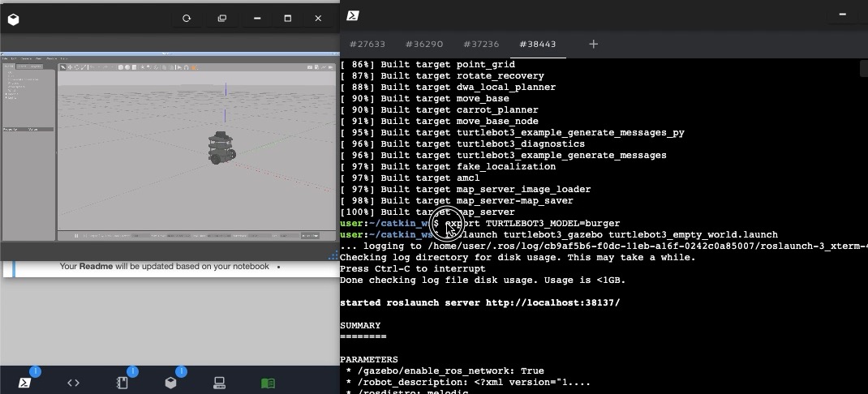Switch to terminal tab #36290
This screenshot has height=394, width=868.
pos(424,45)
